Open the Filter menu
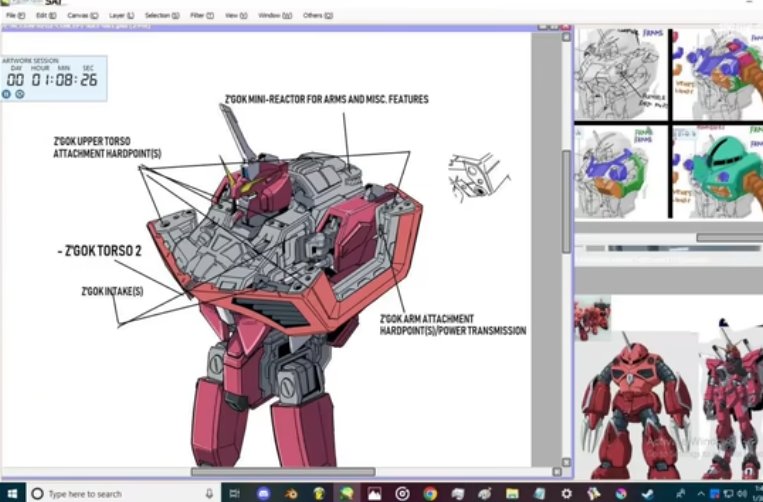The width and height of the screenshot is (763, 502). pyautogui.click(x=202, y=16)
